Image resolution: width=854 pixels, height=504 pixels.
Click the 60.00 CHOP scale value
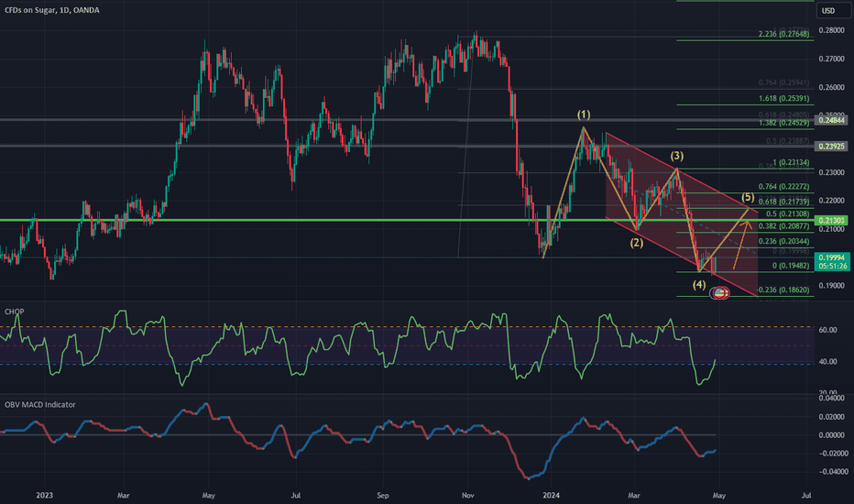[827, 330]
